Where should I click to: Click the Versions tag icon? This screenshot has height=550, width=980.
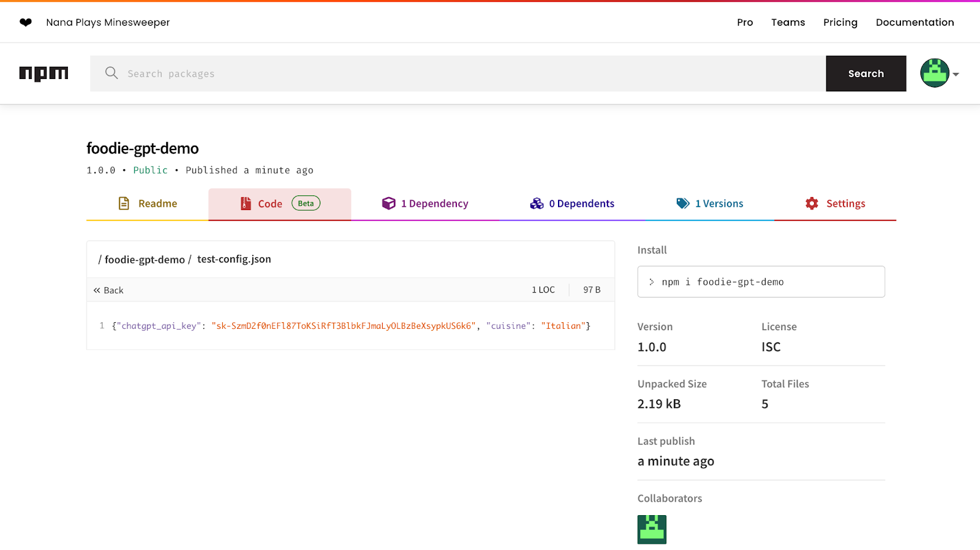click(x=683, y=203)
